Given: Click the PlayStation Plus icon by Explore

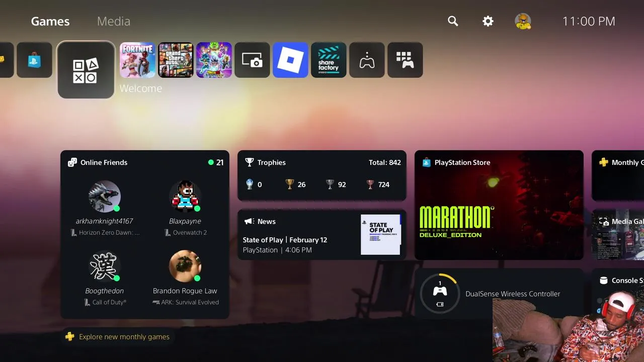Looking at the screenshot, I should [x=69, y=337].
